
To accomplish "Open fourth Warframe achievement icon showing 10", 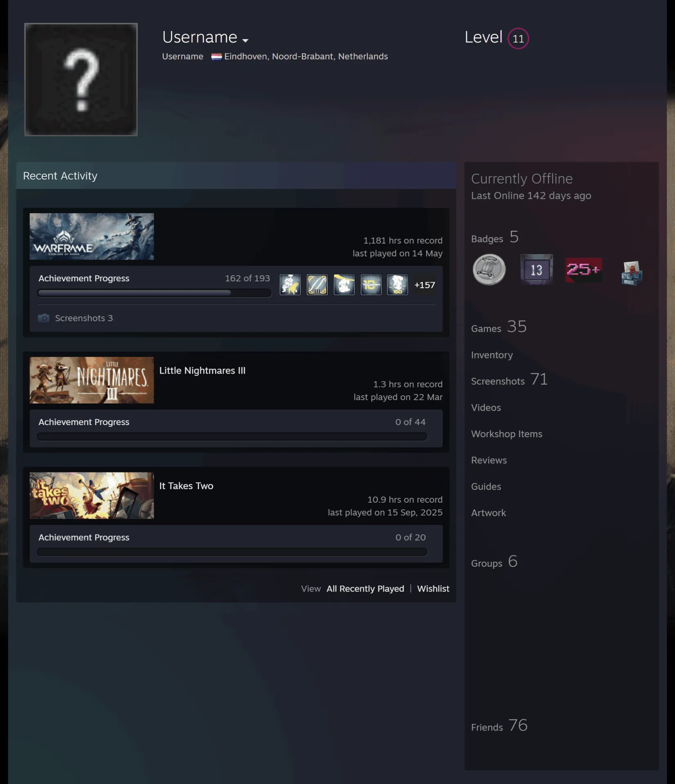I will 371,285.
